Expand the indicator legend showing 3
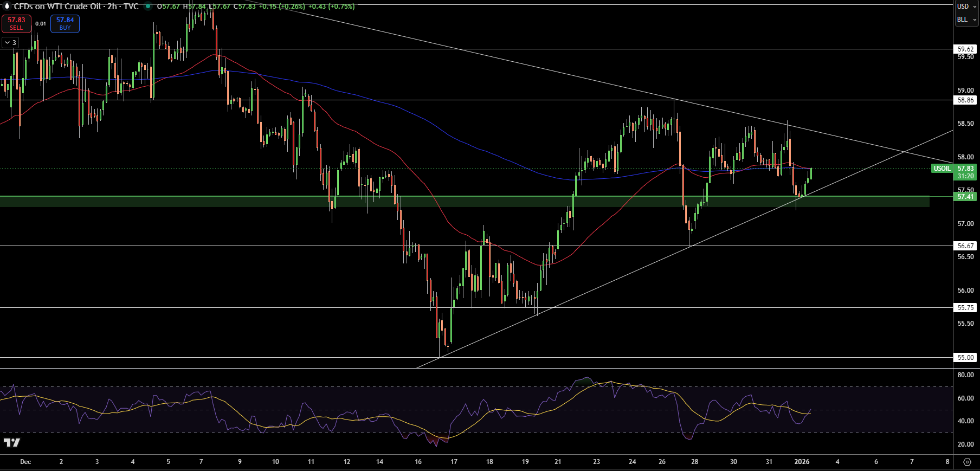This screenshot has height=471, width=980. pos(10,42)
